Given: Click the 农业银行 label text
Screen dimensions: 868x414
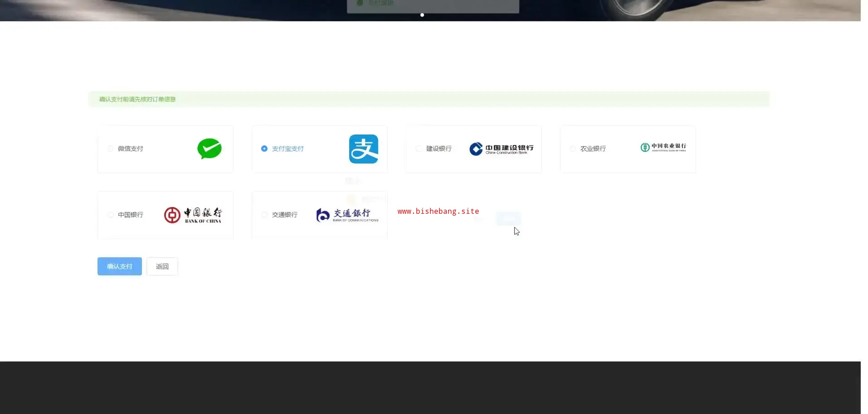Looking at the screenshot, I should tap(593, 149).
